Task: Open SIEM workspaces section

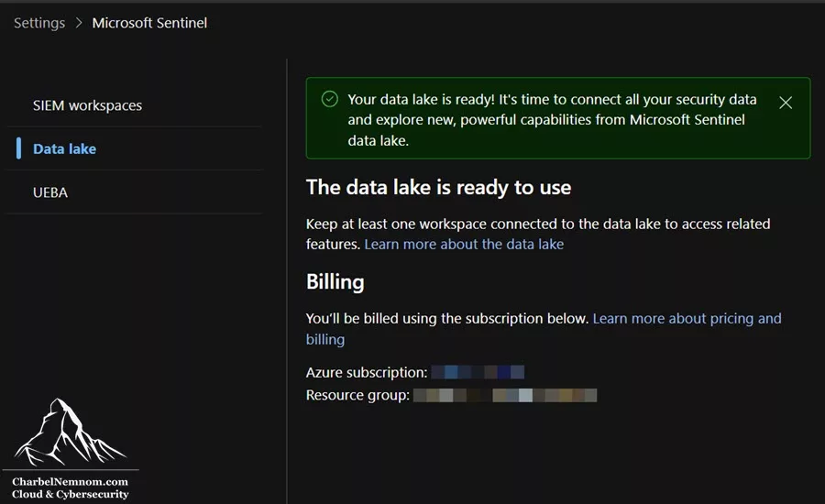Action: pos(87,105)
